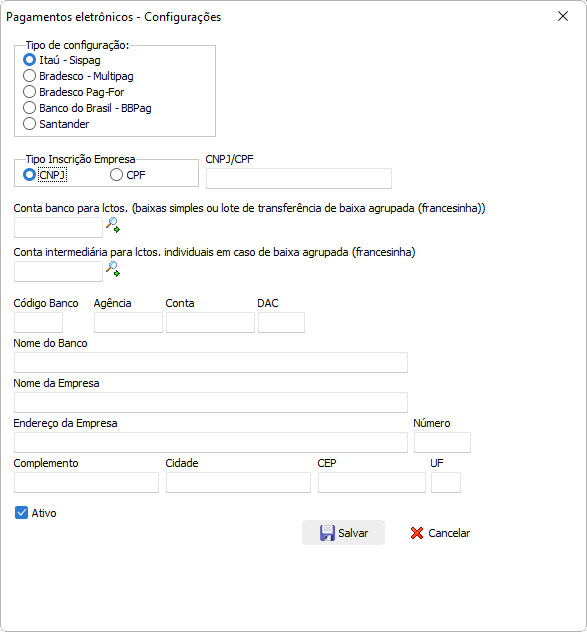Toggle the Ativo checkbox

21,513
